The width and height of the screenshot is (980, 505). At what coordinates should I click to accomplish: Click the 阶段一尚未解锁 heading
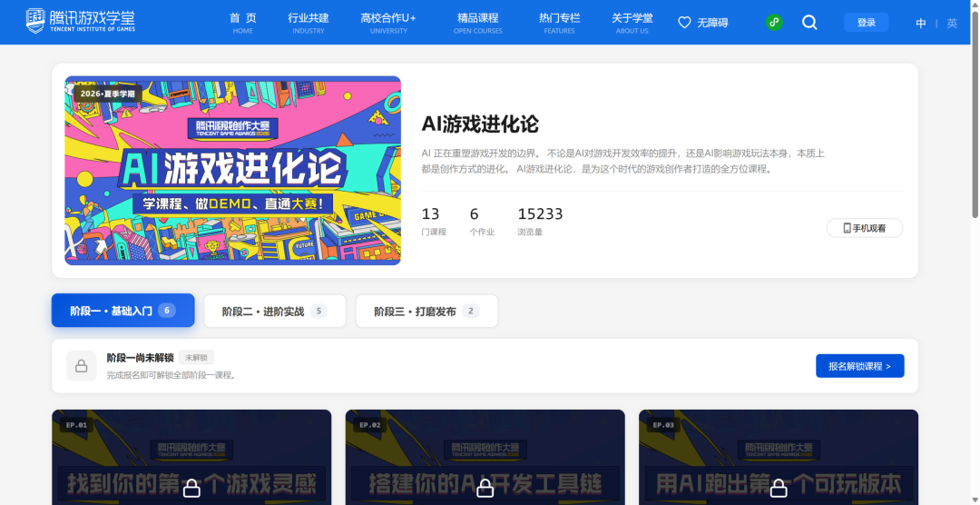pos(140,357)
